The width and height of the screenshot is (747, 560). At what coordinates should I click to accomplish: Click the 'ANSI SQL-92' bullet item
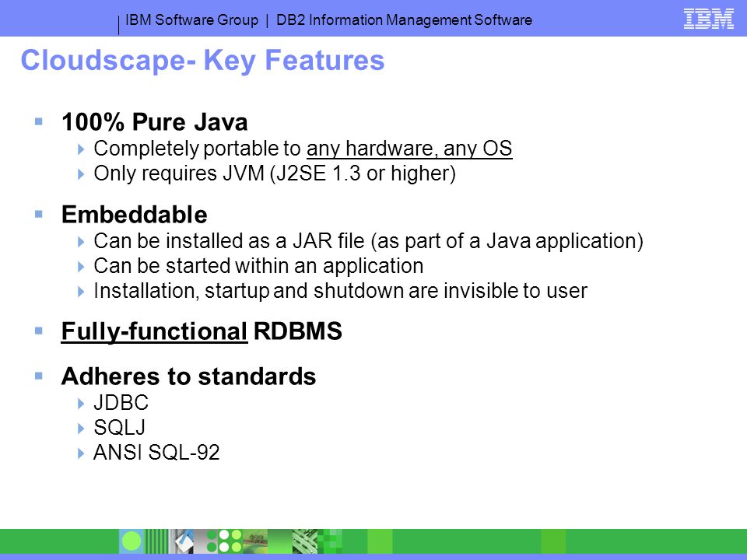click(x=156, y=453)
